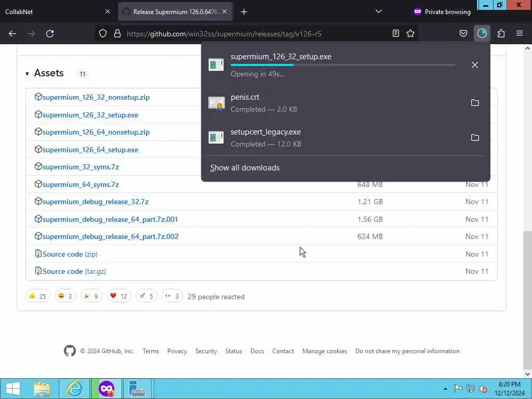The height and width of the screenshot is (399, 532).
Task: Download supermium_126_64_nonsetup.zip asset
Action: [x=96, y=132]
